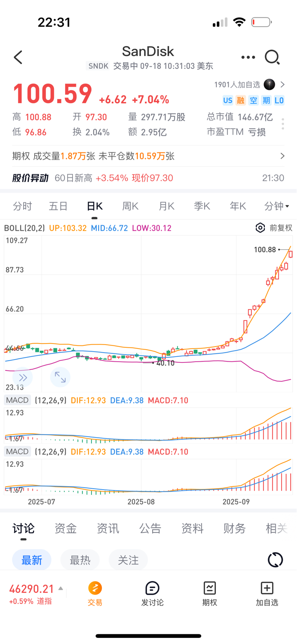The width and height of the screenshot is (297, 644).
Task: Tap the L0 quote level tag
Action: [279, 101]
